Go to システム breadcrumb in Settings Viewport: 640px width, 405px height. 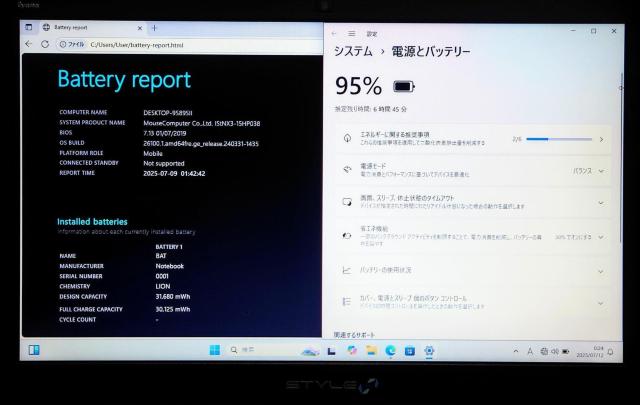tap(353, 51)
